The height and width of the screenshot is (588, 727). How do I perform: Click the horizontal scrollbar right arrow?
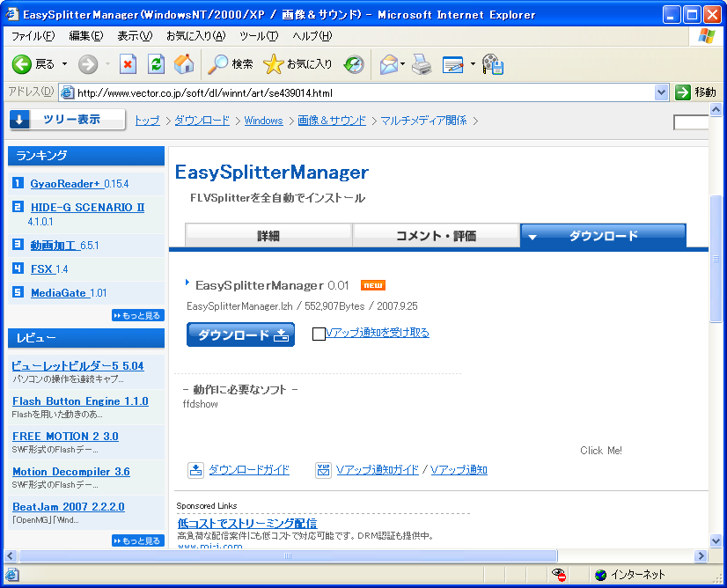click(701, 555)
